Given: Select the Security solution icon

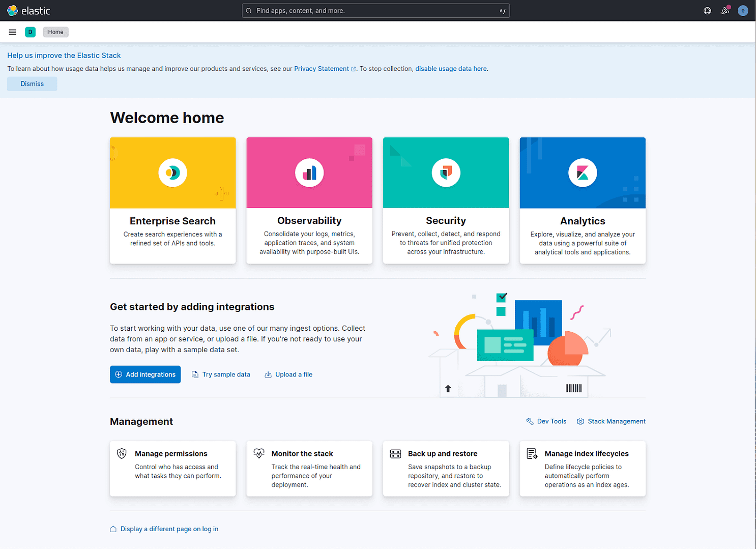Looking at the screenshot, I should (x=446, y=172).
